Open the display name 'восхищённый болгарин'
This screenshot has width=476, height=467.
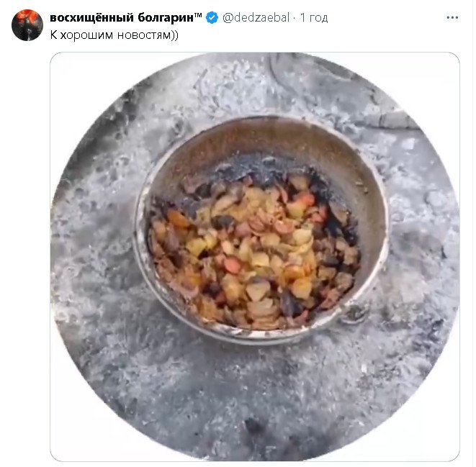122,17
